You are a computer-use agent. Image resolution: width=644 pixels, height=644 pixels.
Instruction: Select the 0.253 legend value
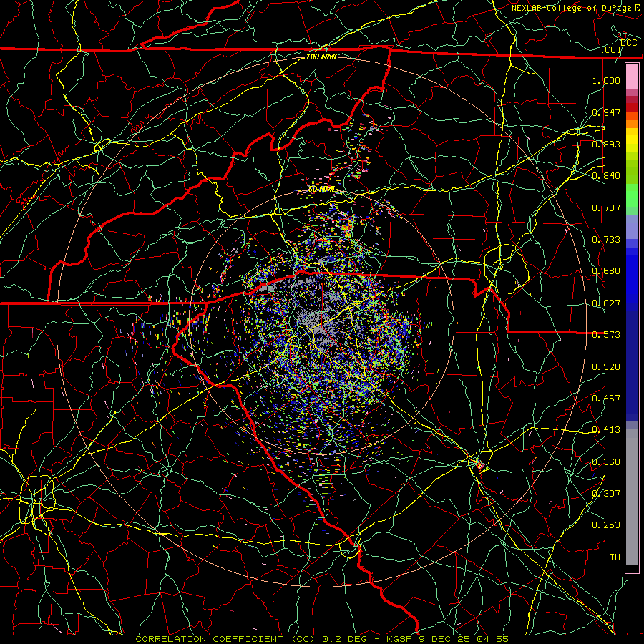coord(606,525)
